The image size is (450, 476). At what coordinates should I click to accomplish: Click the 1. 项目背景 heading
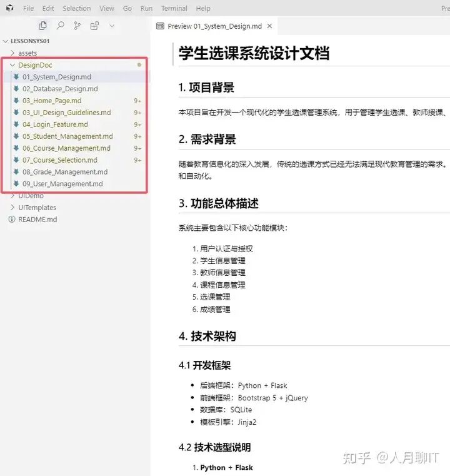coord(206,88)
